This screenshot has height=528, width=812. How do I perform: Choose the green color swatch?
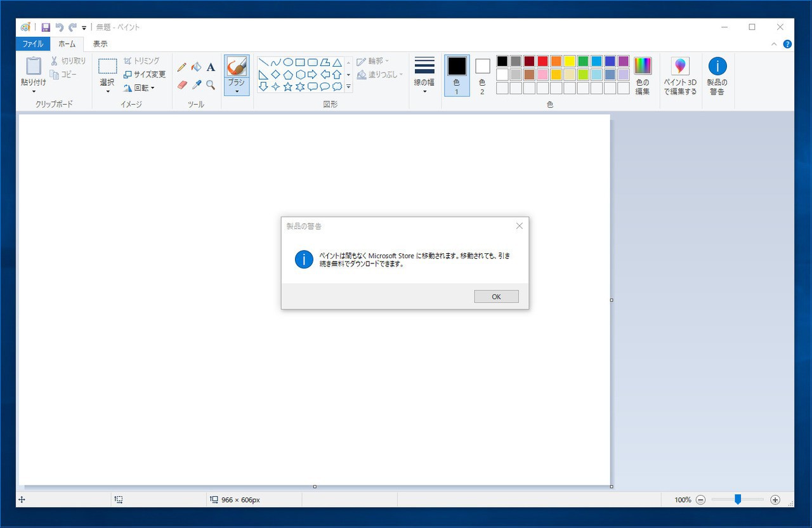[583, 61]
